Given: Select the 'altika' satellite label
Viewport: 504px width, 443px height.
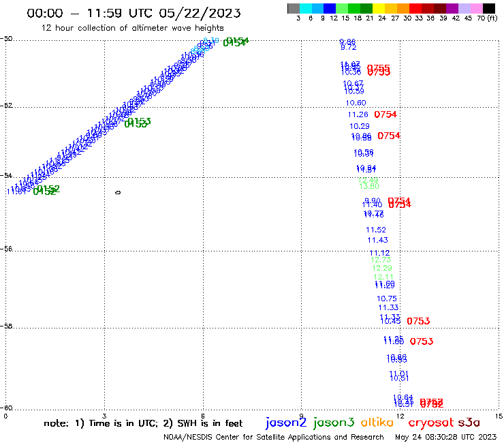Looking at the screenshot, I should click(x=377, y=423).
